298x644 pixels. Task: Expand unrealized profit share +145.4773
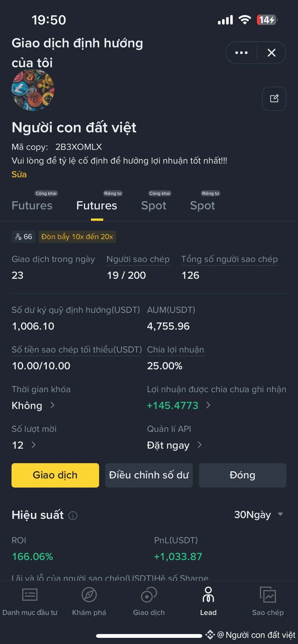(179, 405)
